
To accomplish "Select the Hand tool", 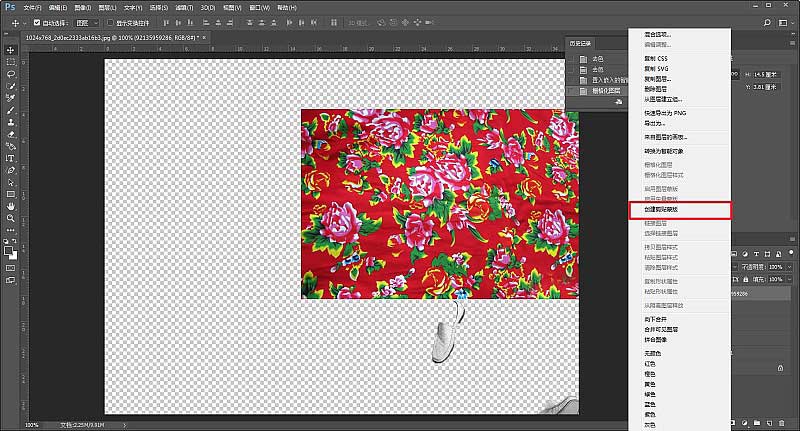I will click(11, 206).
